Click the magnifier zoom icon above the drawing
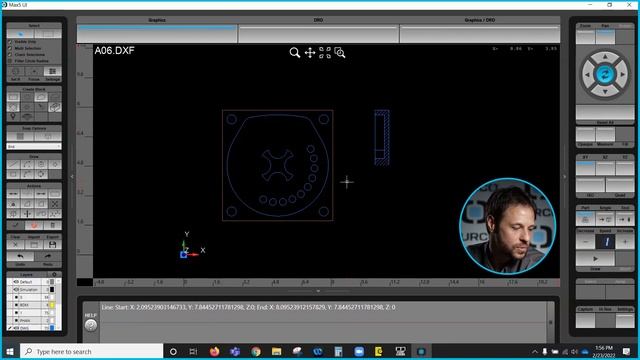640x360 pixels. click(x=295, y=53)
